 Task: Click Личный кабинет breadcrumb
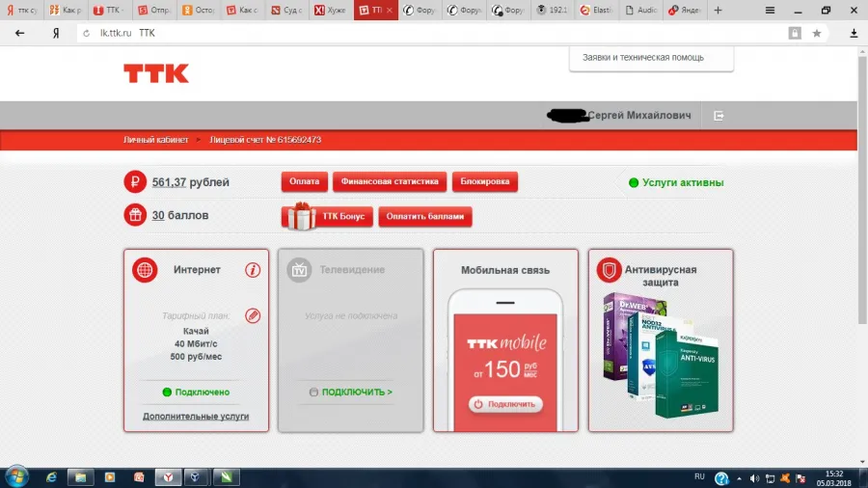coord(156,140)
